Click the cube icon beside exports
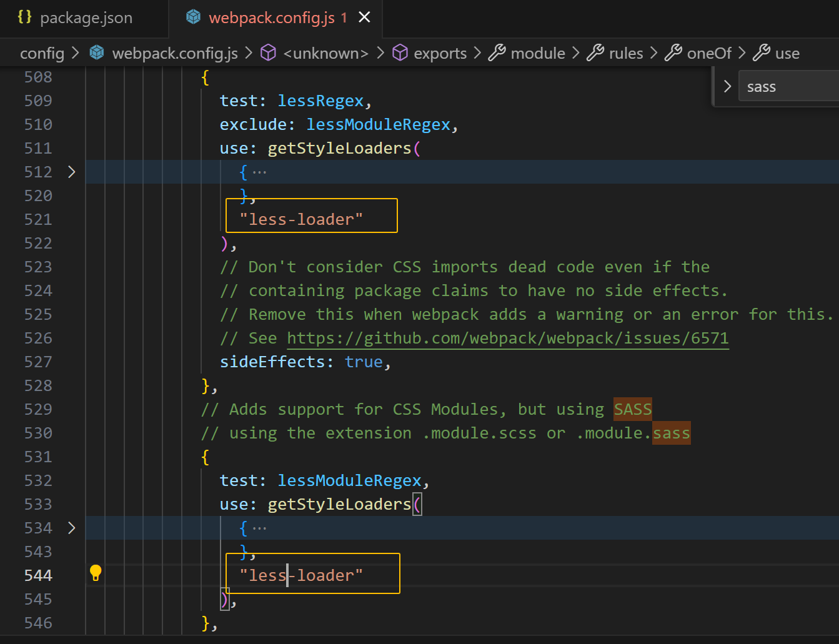This screenshot has height=644, width=839. (x=400, y=52)
